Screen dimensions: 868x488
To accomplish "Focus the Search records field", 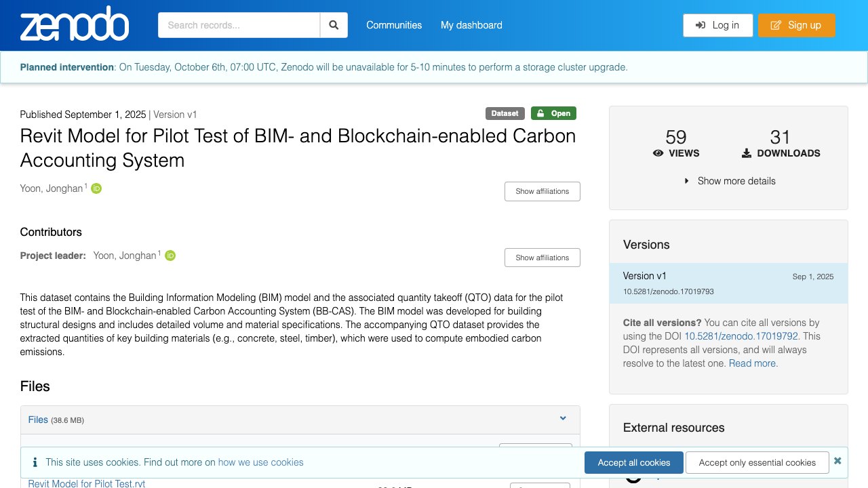I will pyautogui.click(x=239, y=25).
